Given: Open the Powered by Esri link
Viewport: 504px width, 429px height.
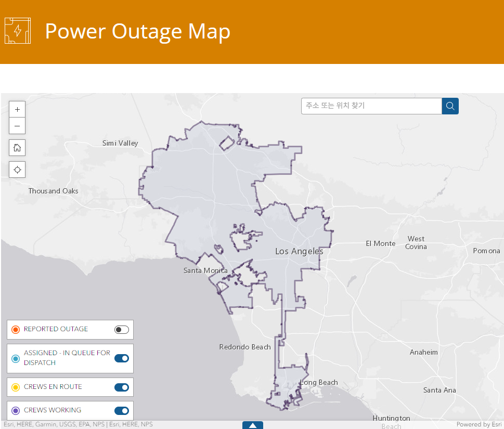Looking at the screenshot, I should point(479,424).
